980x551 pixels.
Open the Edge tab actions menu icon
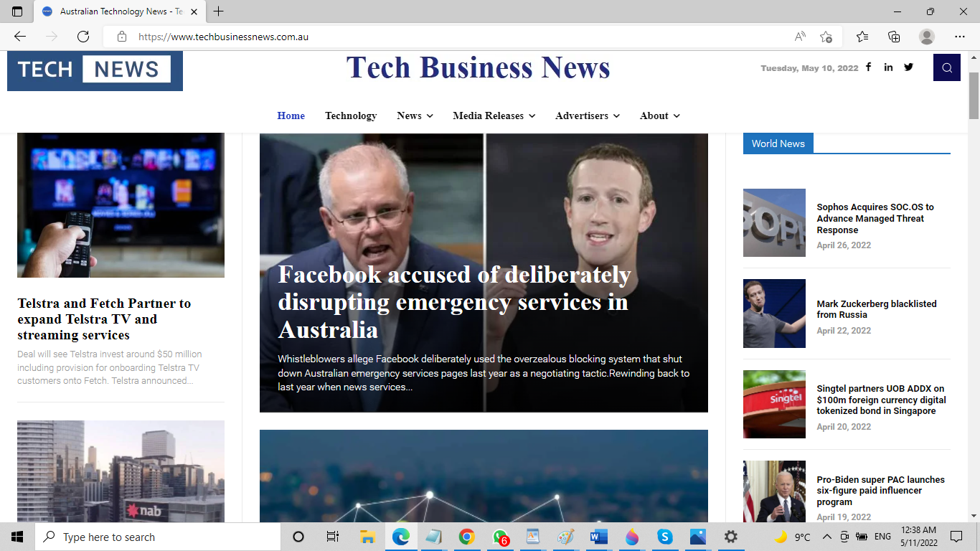coord(17,11)
